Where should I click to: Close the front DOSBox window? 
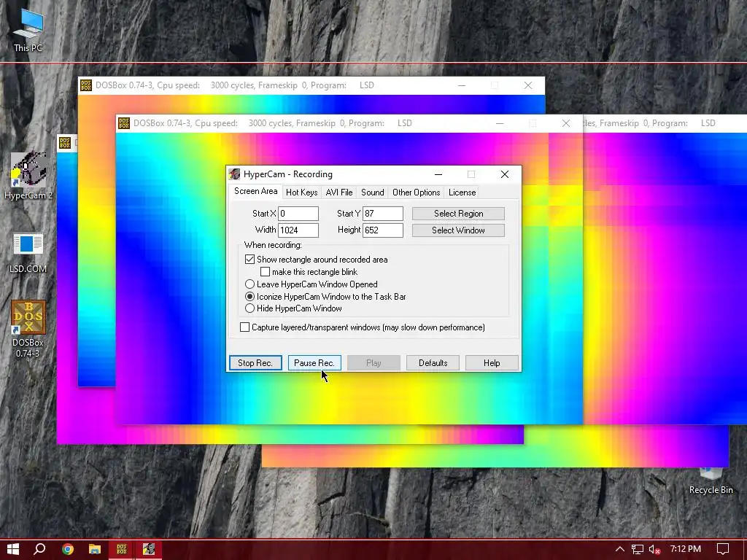[x=566, y=122]
